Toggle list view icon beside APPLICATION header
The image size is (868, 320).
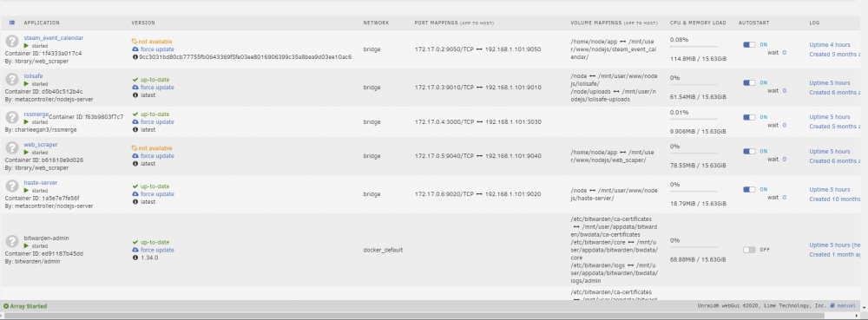[12, 23]
